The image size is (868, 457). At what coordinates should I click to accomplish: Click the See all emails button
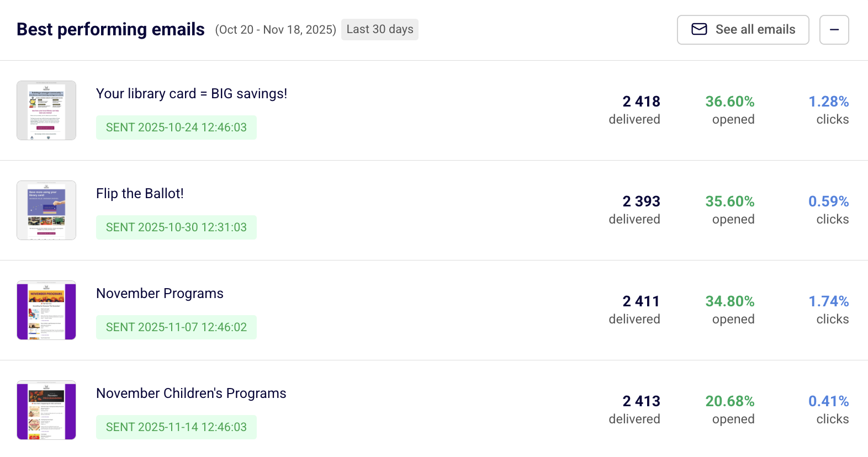tap(743, 30)
